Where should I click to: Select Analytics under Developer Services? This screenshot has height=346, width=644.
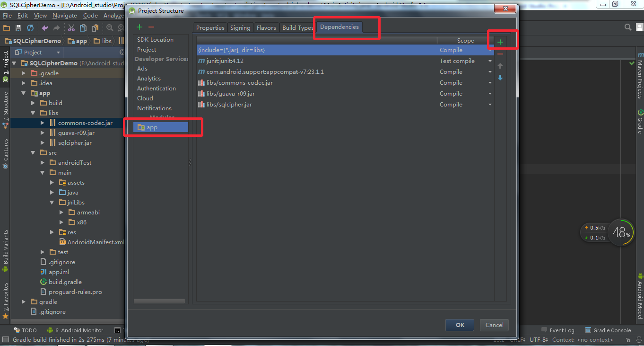(x=149, y=79)
